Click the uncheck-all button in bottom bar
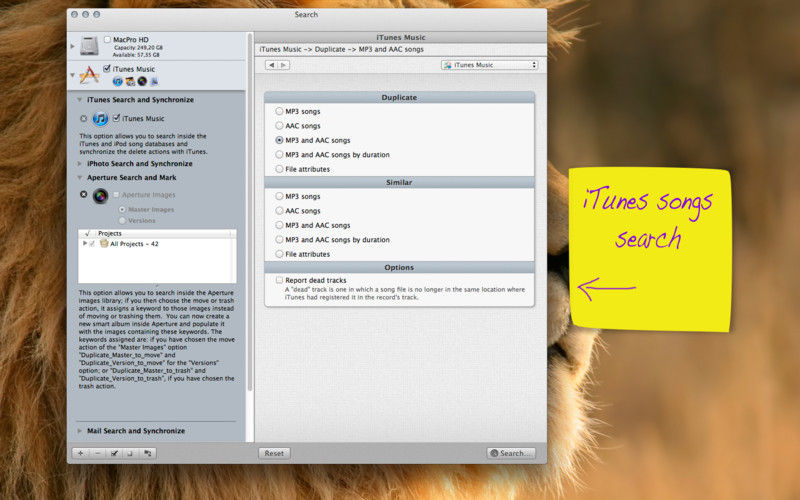Screen dimensions: 800x500 131,453
